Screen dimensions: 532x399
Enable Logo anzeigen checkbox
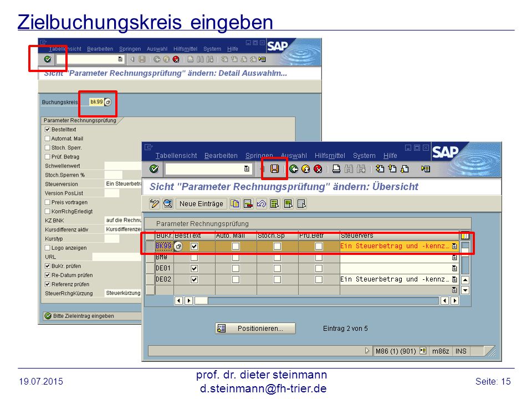click(x=48, y=248)
